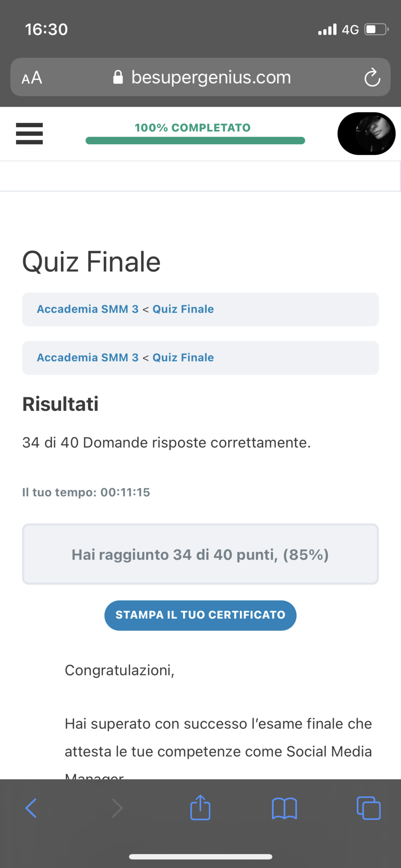Tap the besupergenius.com address field
Screen dimensions: 401x868
pyautogui.click(x=211, y=78)
